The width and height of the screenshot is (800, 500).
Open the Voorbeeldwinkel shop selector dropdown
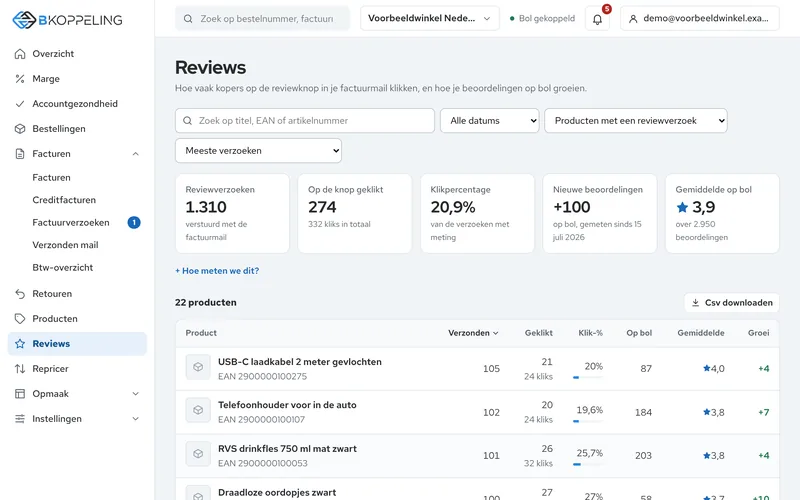coord(430,18)
